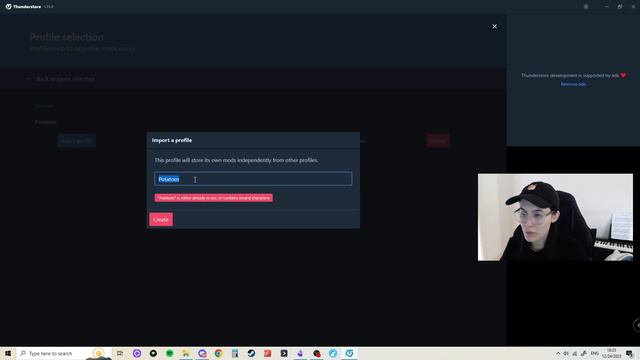Open Task View from the taskbar
640x360 pixels.
120,353
